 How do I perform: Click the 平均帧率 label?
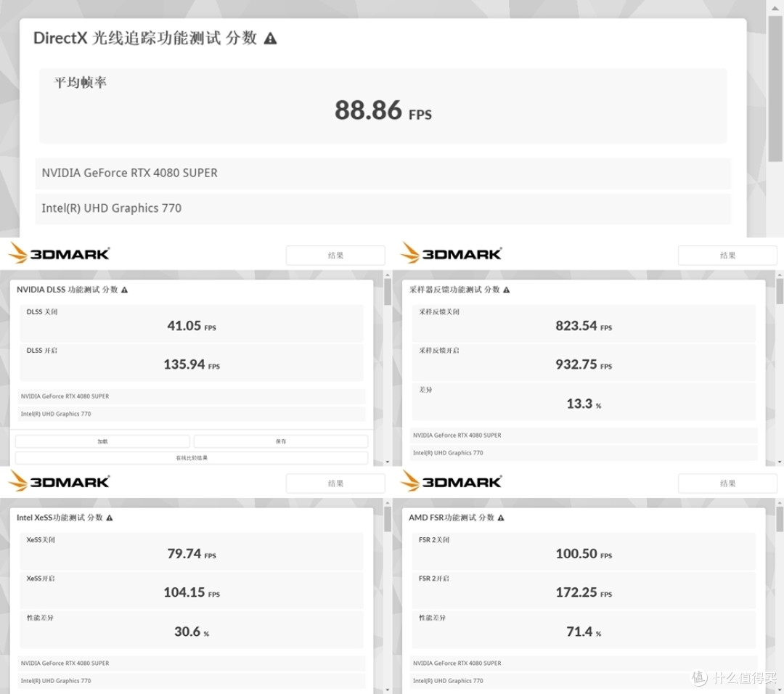coord(80,83)
